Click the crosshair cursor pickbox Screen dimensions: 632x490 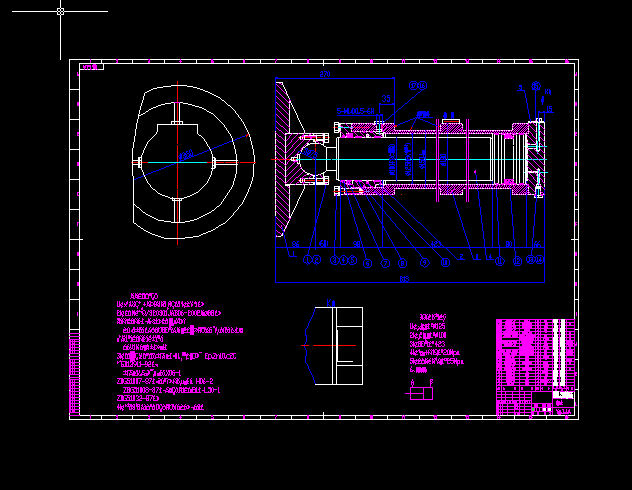(61, 11)
